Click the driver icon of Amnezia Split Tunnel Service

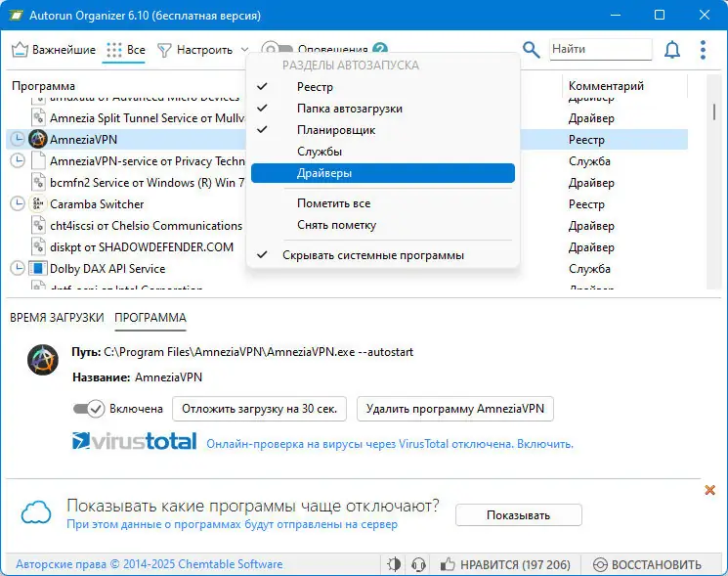coord(38,117)
